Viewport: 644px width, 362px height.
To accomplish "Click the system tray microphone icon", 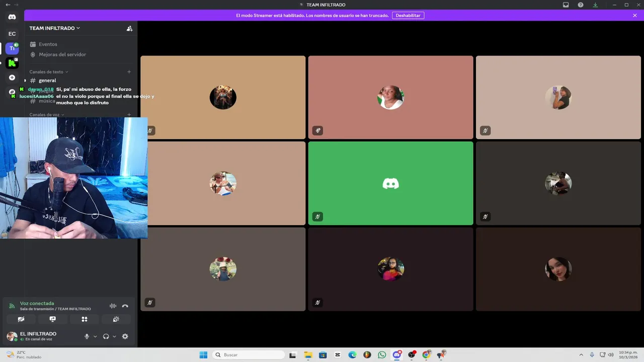I will point(592,355).
